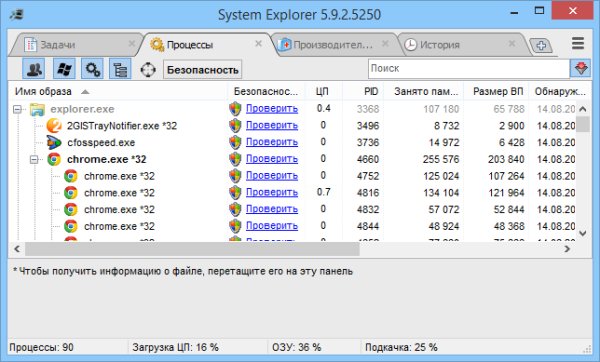Click Chrome icon of PID 4832 row
The height and width of the screenshot is (362, 600).
71,210
